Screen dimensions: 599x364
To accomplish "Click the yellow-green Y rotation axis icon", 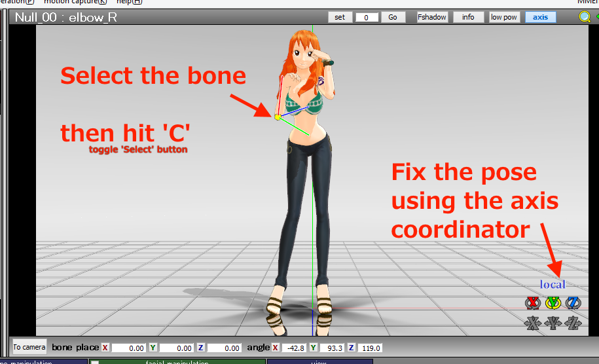I will click(x=553, y=303).
